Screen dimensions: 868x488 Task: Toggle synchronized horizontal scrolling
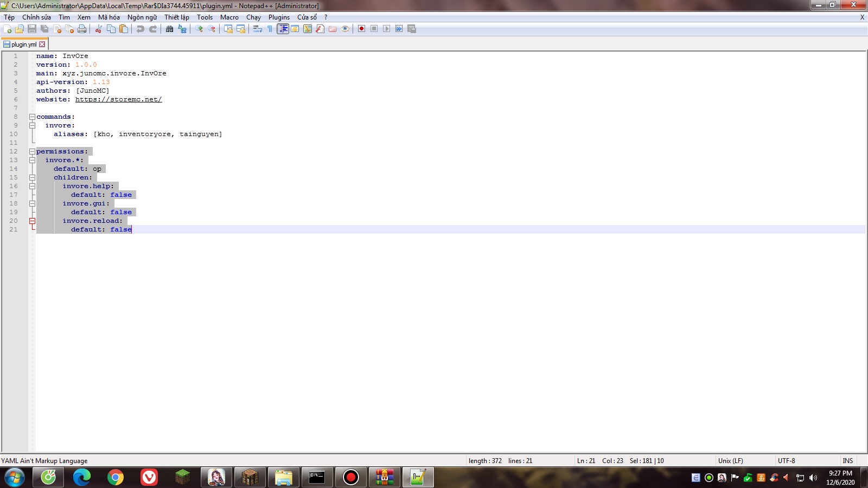[x=241, y=29]
